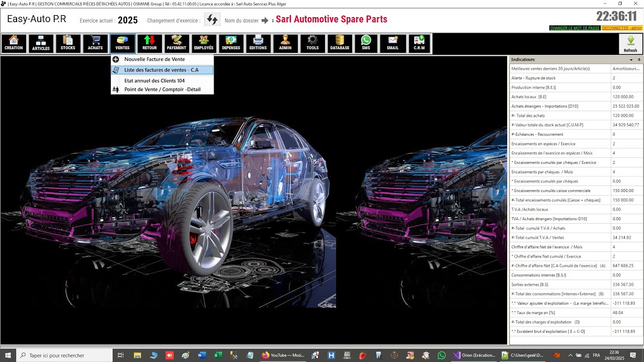Open the CREATION toolbar module
The image size is (644, 362).
pyautogui.click(x=14, y=44)
